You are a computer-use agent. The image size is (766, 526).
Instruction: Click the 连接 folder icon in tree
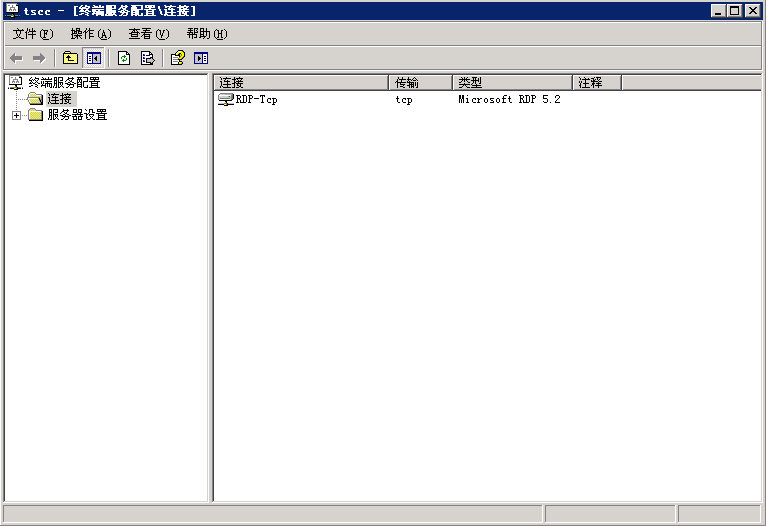click(x=35, y=99)
